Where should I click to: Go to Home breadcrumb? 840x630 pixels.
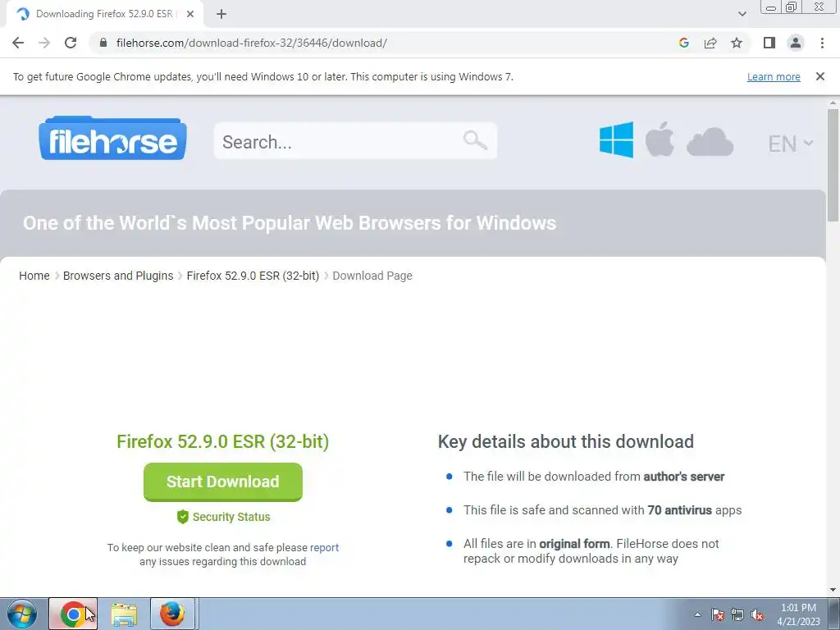[34, 276]
